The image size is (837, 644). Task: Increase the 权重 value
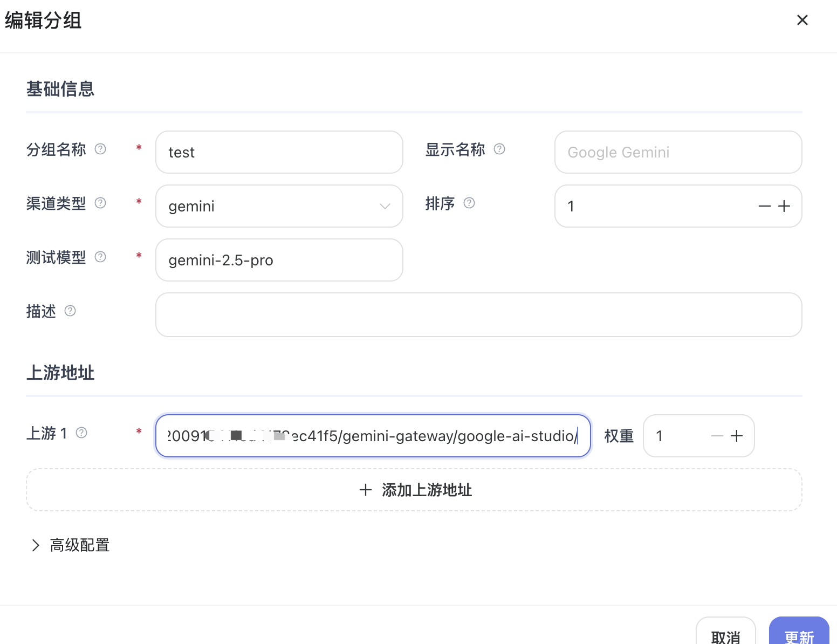point(737,436)
